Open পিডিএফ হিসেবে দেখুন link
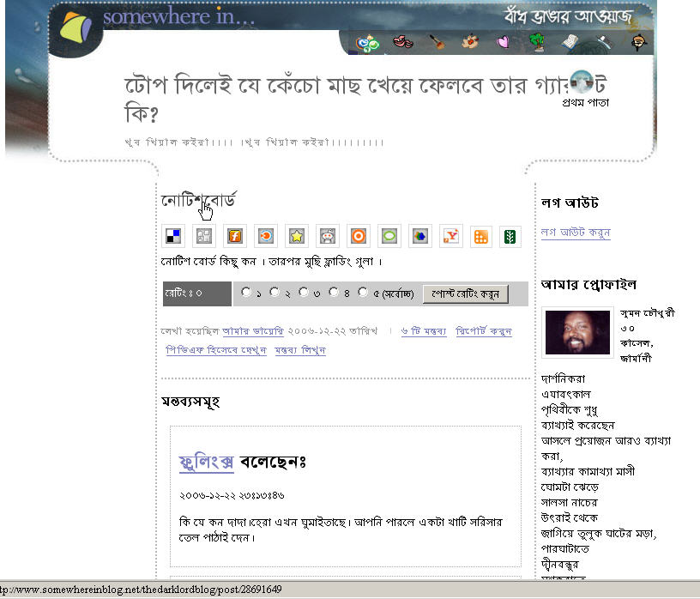The height and width of the screenshot is (599, 700). pos(216,350)
